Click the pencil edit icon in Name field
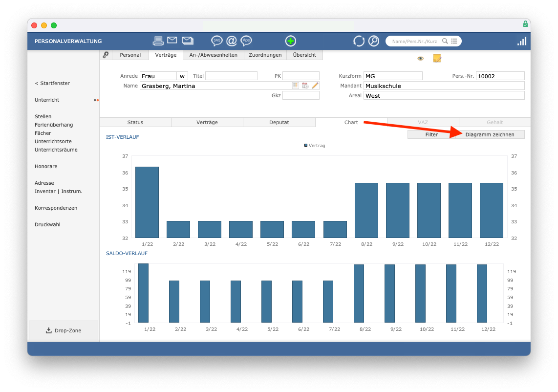558x392 pixels. (315, 86)
